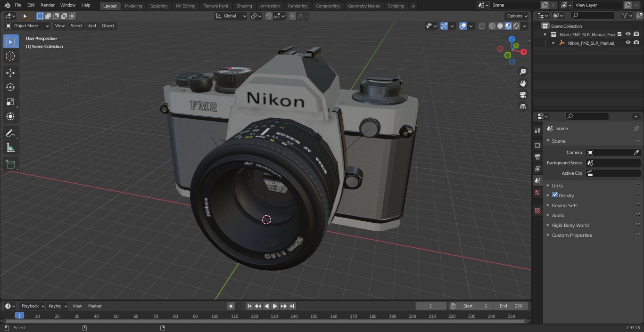
Task: Disable Nikon_FM2_SLR_Manual_ object in renders
Action: pyautogui.click(x=636, y=42)
